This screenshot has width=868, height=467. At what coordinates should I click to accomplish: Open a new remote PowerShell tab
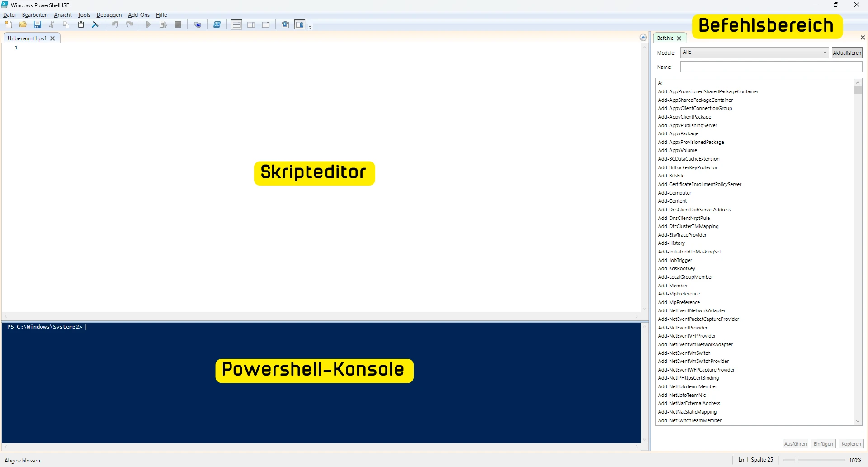click(198, 24)
